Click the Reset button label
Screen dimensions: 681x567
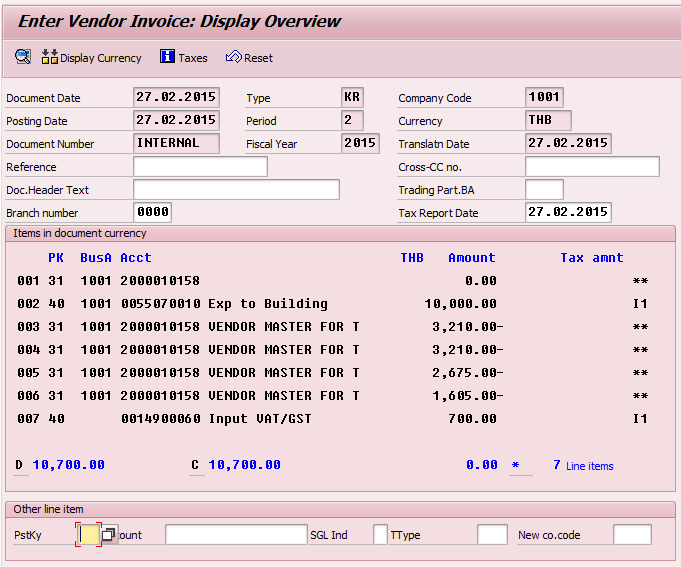tap(258, 58)
